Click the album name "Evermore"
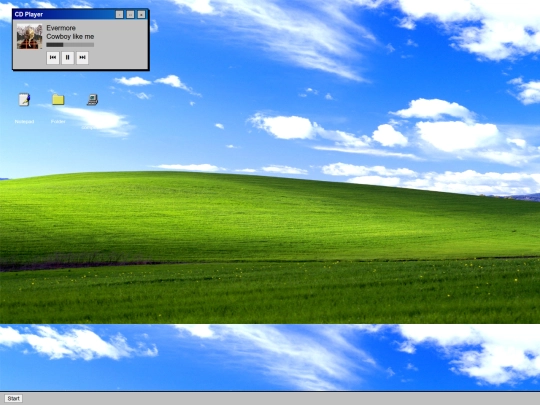 (x=61, y=28)
